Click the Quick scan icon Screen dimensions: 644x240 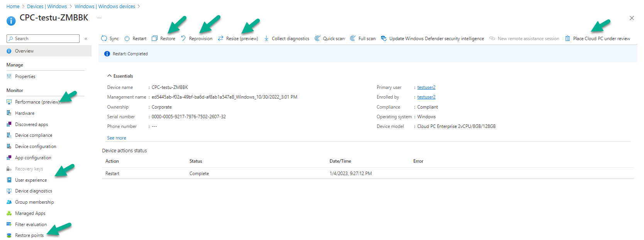click(317, 38)
